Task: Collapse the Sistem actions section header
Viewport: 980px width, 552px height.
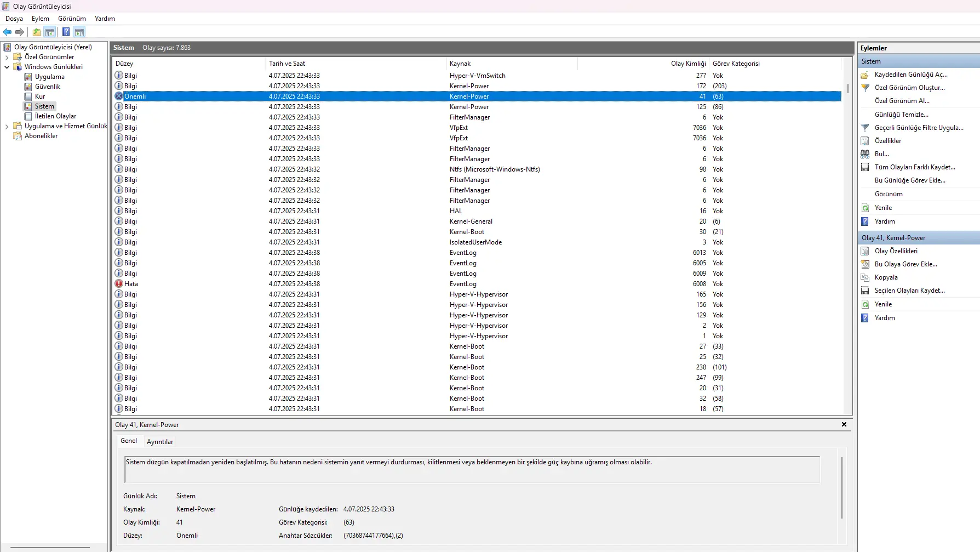Action: coord(919,61)
